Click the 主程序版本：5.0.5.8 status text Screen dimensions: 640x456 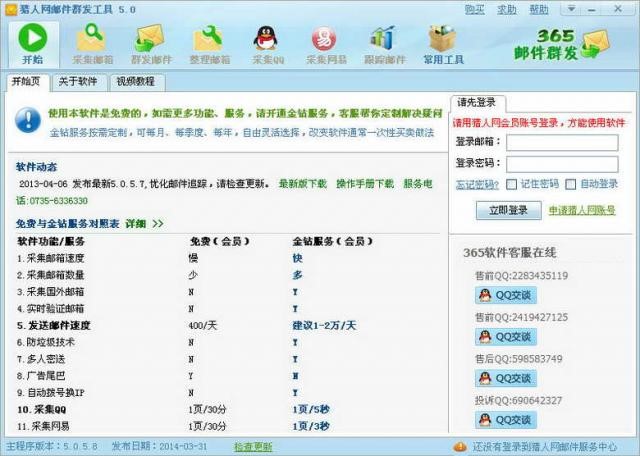click(x=52, y=446)
